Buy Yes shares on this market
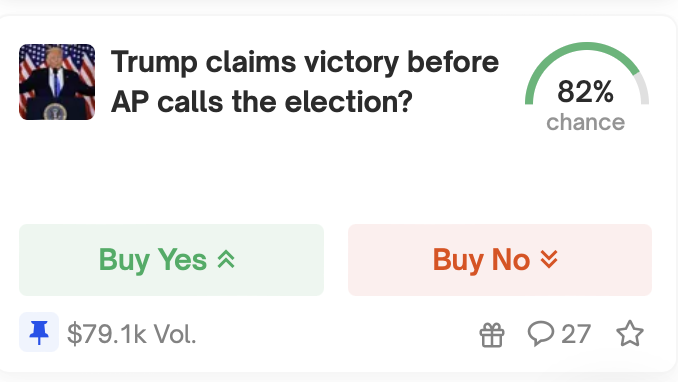This screenshot has height=382, width=678. (171, 260)
